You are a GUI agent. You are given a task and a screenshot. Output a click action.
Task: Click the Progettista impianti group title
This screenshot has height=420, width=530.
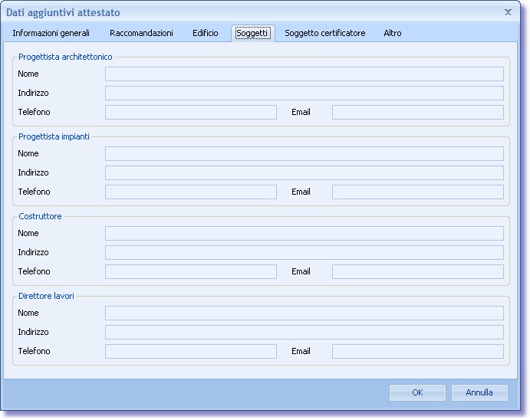(54, 136)
